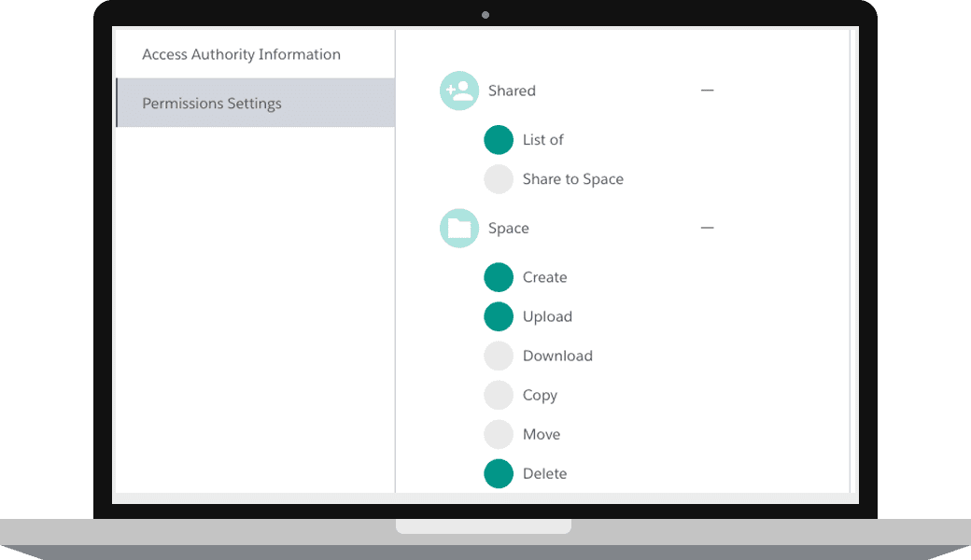
Task: Click the Shared add-person icon
Action: click(x=458, y=91)
